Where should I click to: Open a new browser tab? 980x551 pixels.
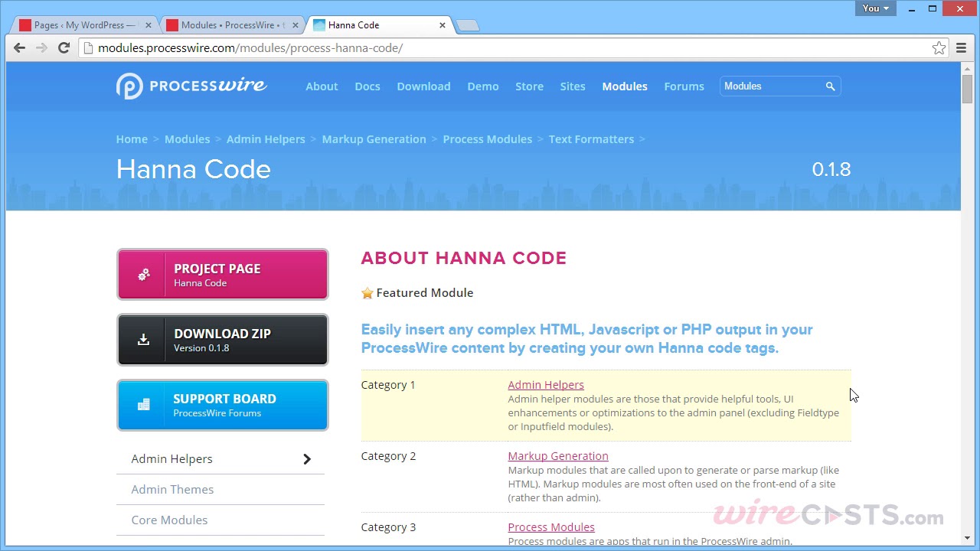point(467,25)
